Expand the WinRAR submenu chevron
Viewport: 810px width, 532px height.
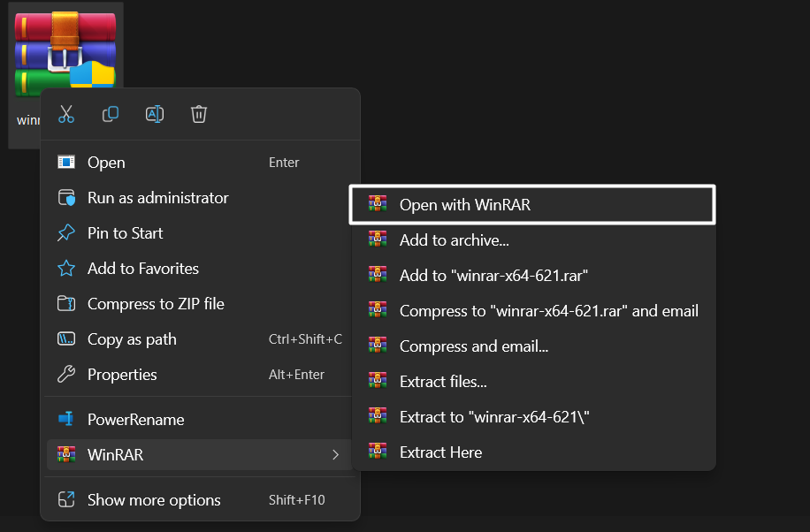336,454
